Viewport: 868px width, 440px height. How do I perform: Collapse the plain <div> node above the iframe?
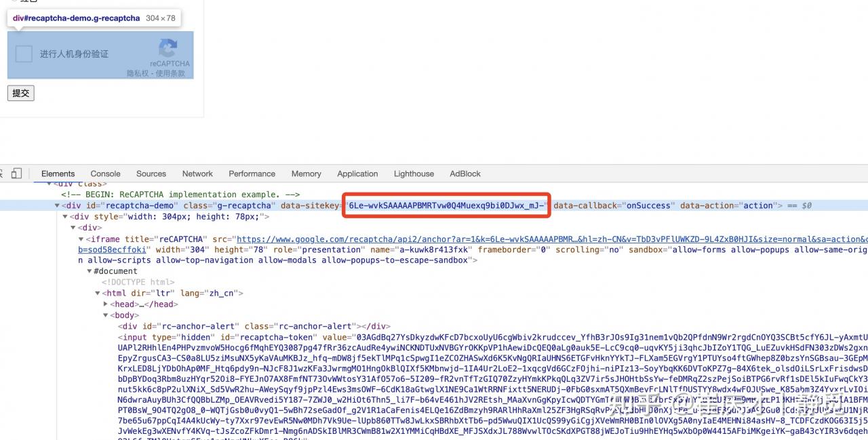[x=73, y=228]
